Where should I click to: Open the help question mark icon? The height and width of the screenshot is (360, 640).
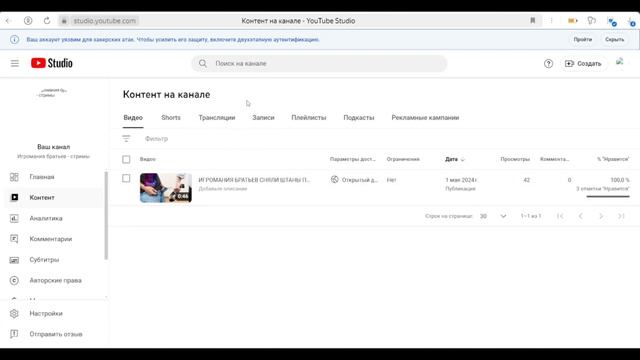(548, 64)
